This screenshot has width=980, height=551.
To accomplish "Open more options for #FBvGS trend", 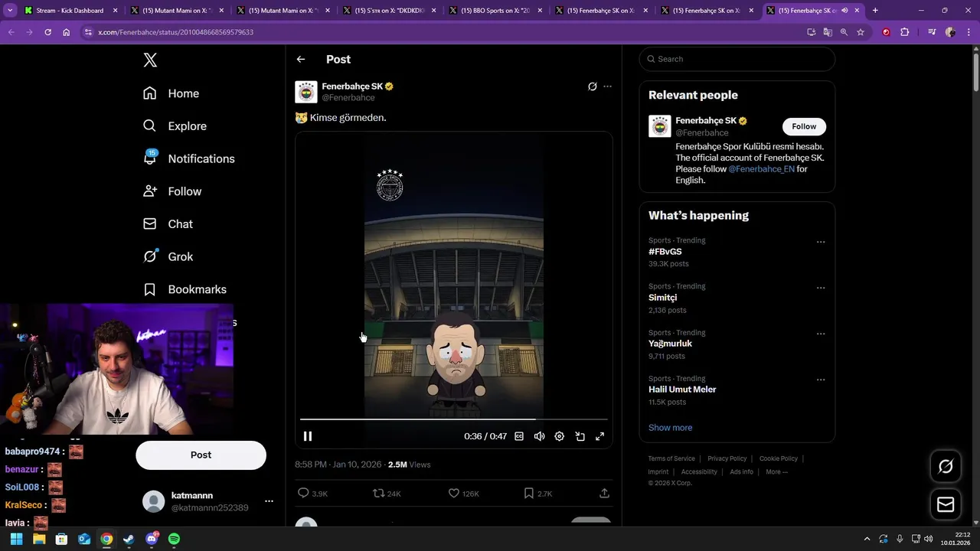I will 821,242.
